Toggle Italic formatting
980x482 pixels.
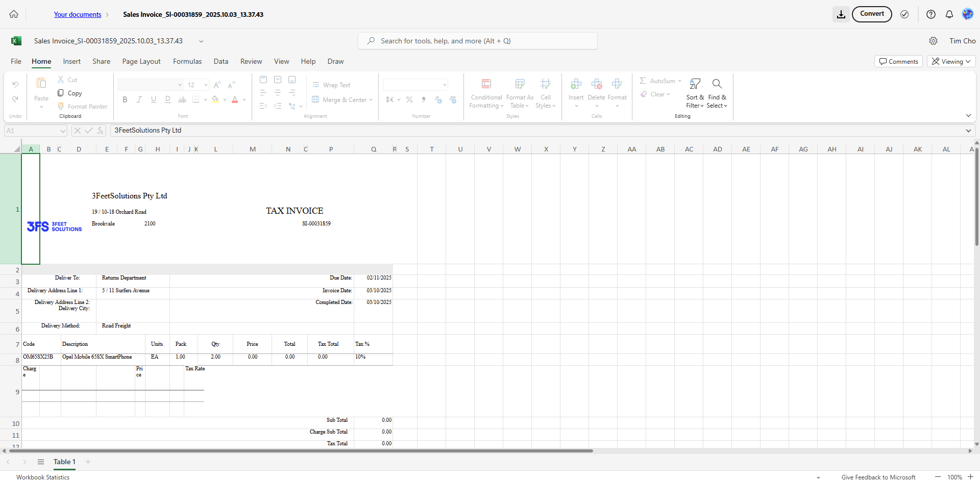(x=139, y=100)
